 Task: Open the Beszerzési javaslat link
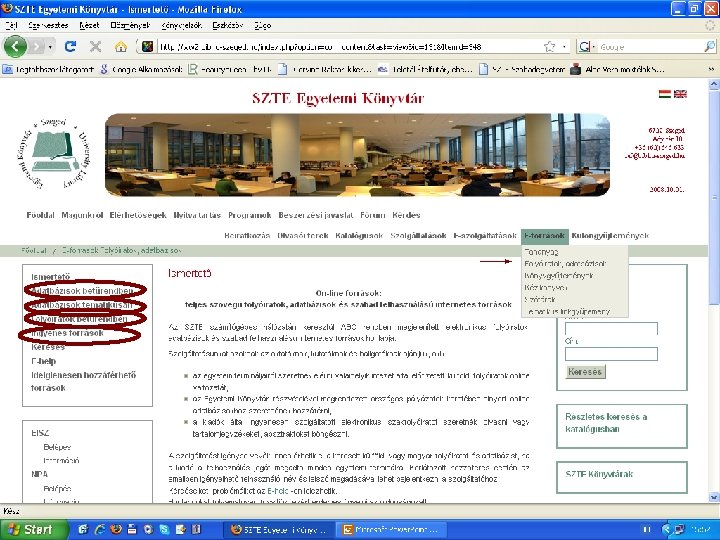pyautogui.click(x=316, y=215)
